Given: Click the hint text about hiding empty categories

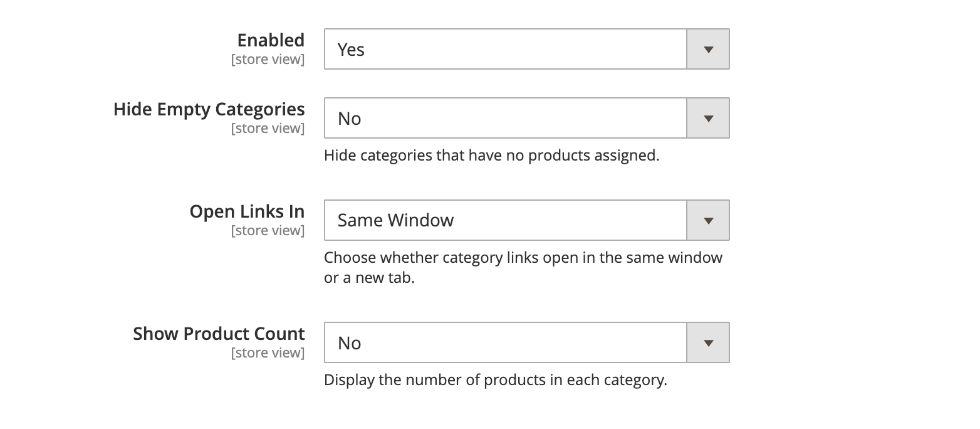Looking at the screenshot, I should (492, 155).
